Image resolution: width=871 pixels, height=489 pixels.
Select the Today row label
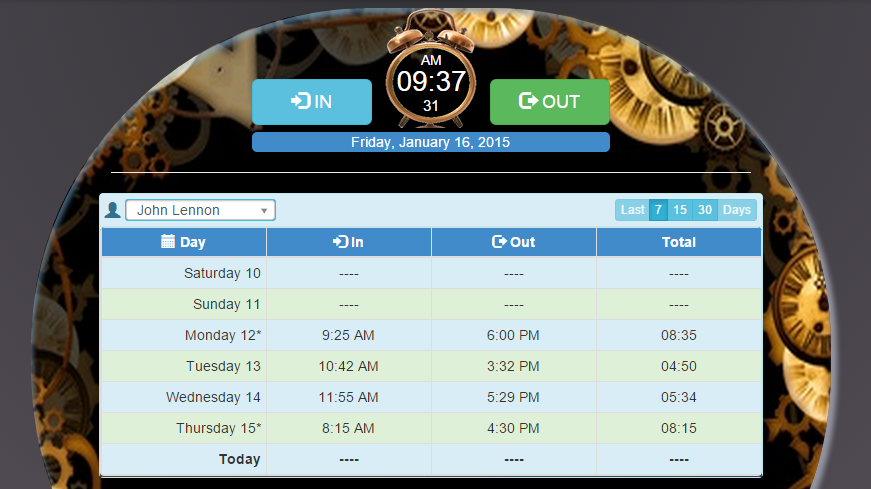click(240, 459)
